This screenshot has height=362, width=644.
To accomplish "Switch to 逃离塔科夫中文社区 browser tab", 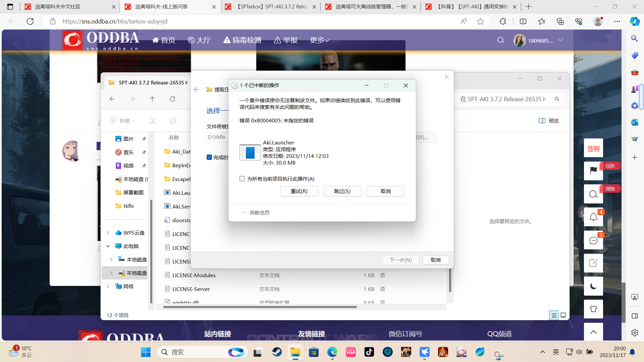I will coord(58,7).
